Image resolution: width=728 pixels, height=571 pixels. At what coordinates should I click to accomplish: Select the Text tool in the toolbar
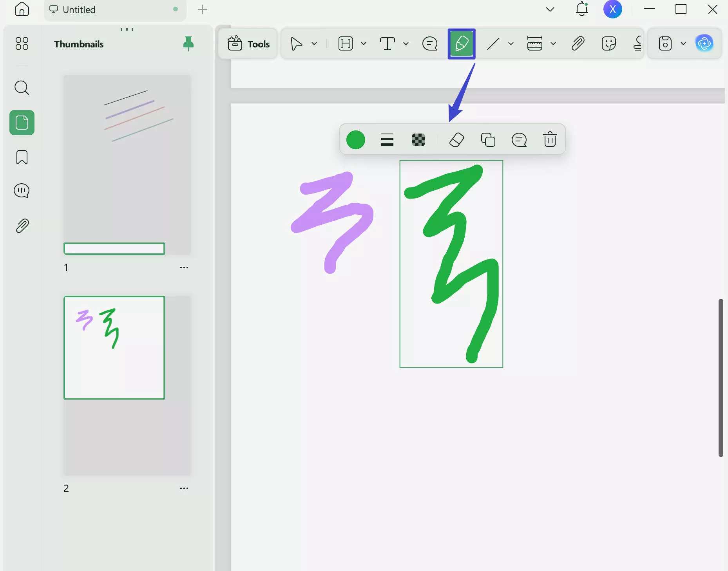coord(388,43)
